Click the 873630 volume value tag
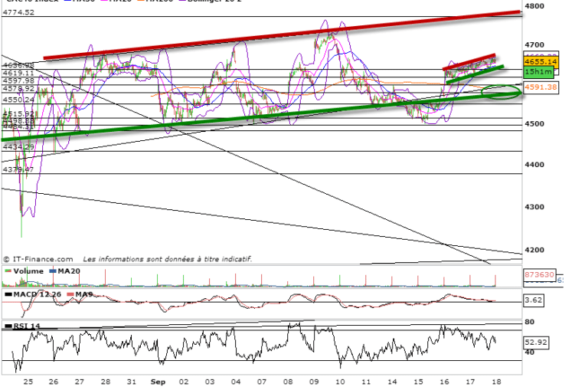 (539, 274)
